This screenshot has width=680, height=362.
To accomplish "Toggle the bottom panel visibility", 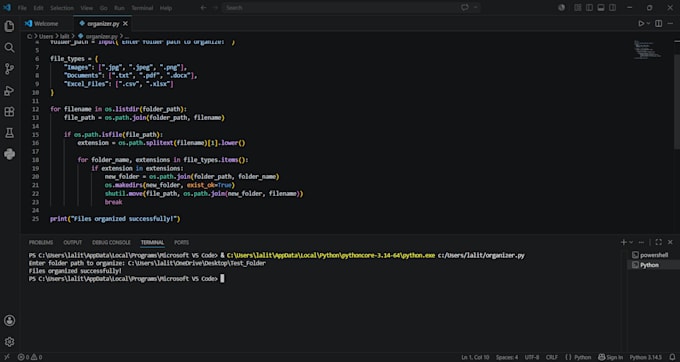I will (601, 8).
